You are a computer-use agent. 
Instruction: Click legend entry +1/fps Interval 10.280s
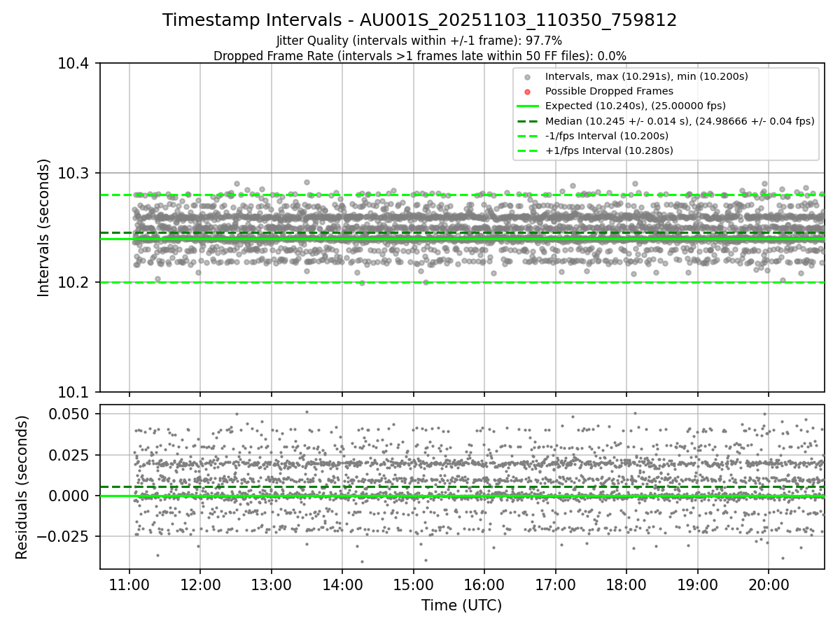click(609, 150)
